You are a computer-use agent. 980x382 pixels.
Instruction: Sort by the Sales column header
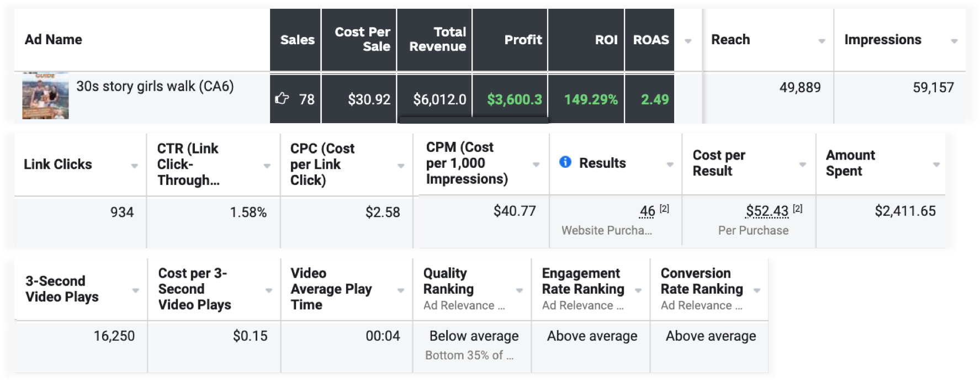pos(297,40)
